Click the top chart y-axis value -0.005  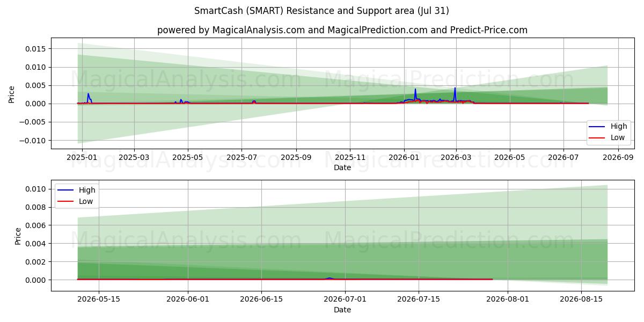click(x=33, y=122)
